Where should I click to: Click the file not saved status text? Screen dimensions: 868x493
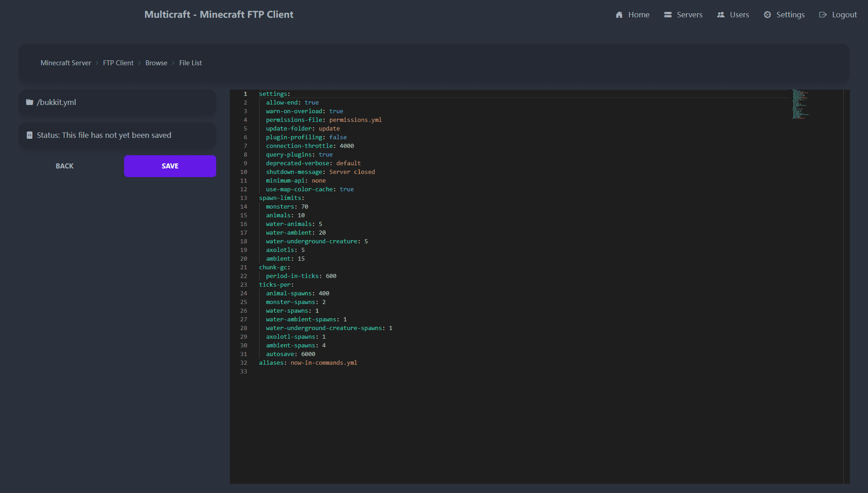tap(104, 135)
